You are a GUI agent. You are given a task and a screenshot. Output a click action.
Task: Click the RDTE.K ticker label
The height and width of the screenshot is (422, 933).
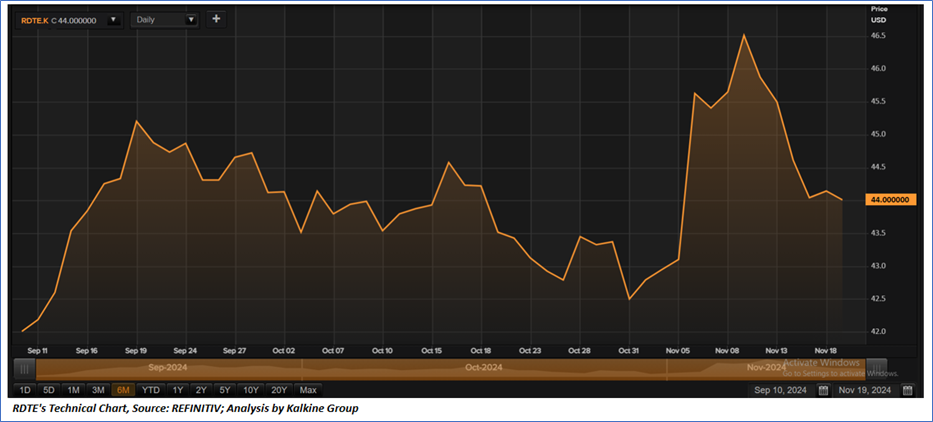pos(35,20)
